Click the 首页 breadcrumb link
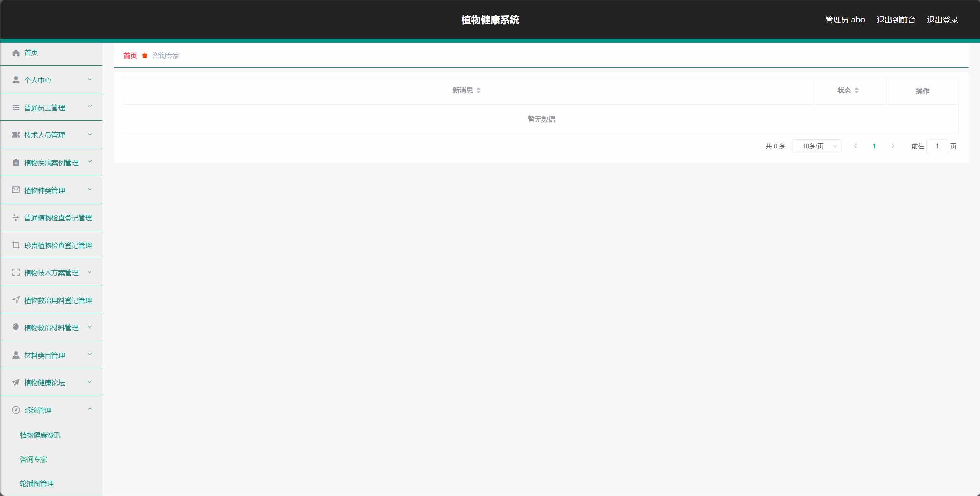 click(130, 56)
